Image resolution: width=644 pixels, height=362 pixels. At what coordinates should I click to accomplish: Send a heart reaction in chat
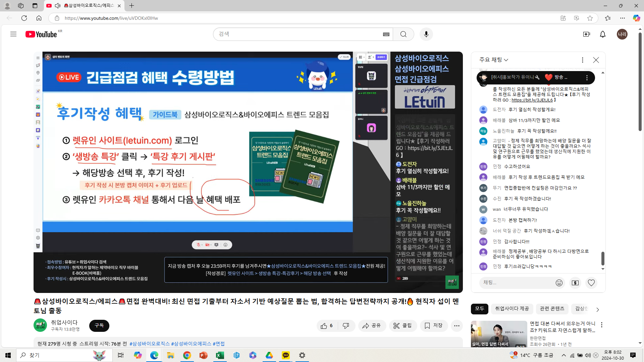tap(591, 283)
